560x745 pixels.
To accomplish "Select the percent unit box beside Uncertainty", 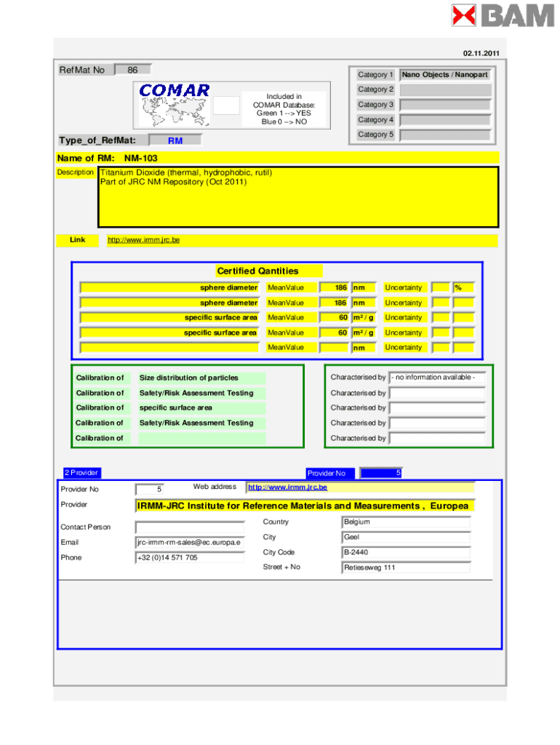I will click(463, 287).
